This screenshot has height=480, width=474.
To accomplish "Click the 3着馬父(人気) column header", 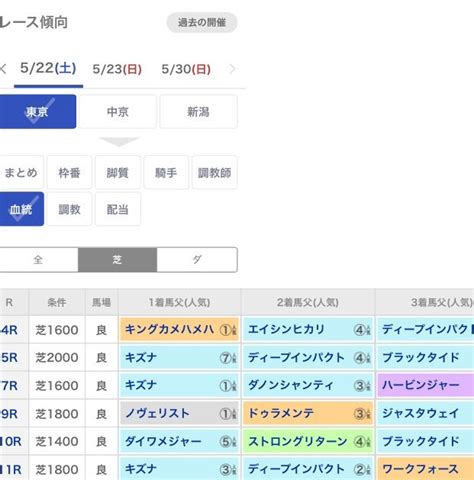I will (x=425, y=302).
